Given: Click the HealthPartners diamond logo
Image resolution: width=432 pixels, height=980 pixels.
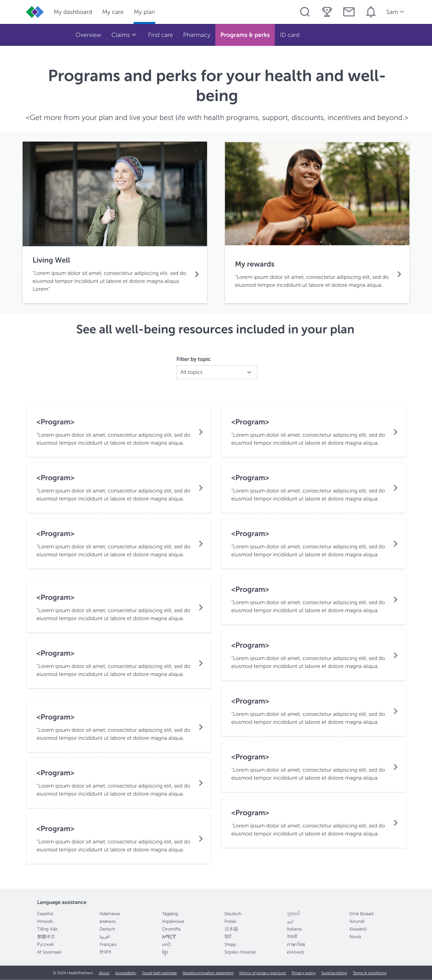Looking at the screenshot, I should [x=35, y=12].
